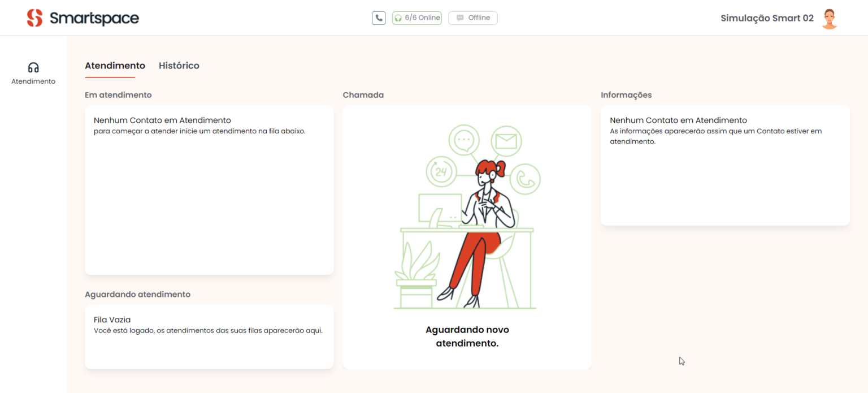Image resolution: width=868 pixels, height=393 pixels.
Task: Click the Fila Vazia queue card
Action: pos(209,336)
